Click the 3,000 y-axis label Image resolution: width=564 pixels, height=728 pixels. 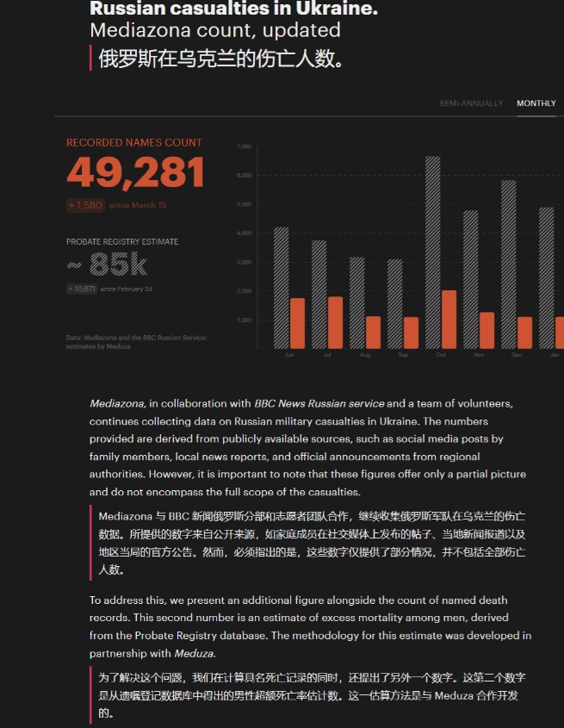(x=245, y=262)
